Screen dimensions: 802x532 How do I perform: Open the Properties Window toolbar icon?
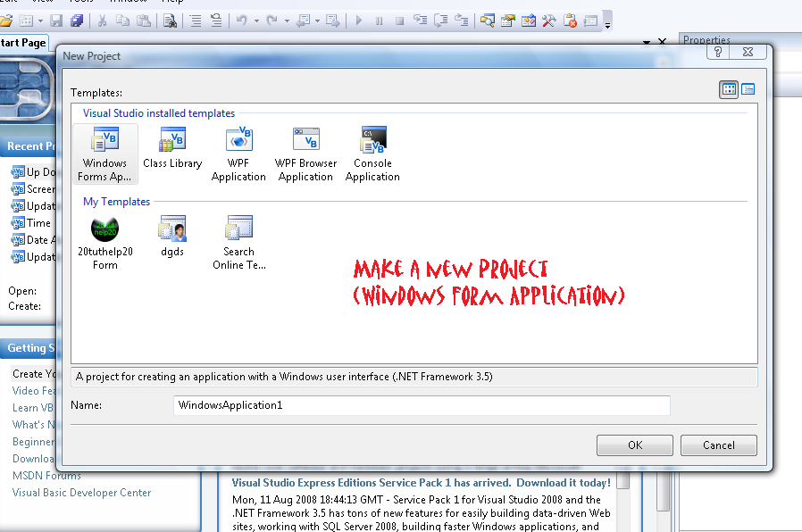tap(508, 21)
